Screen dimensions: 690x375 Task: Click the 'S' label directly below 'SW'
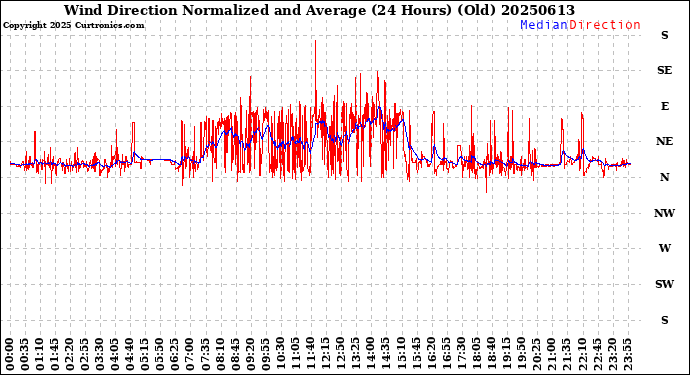[x=664, y=320]
